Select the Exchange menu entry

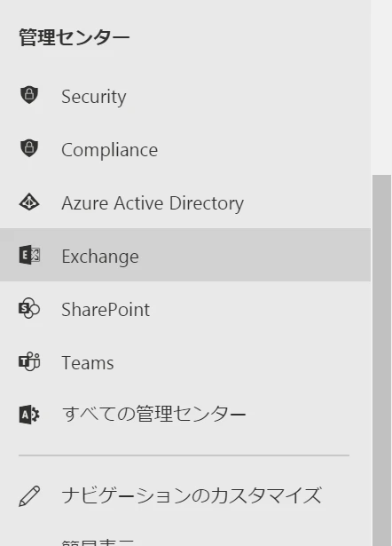pyautogui.click(x=185, y=255)
